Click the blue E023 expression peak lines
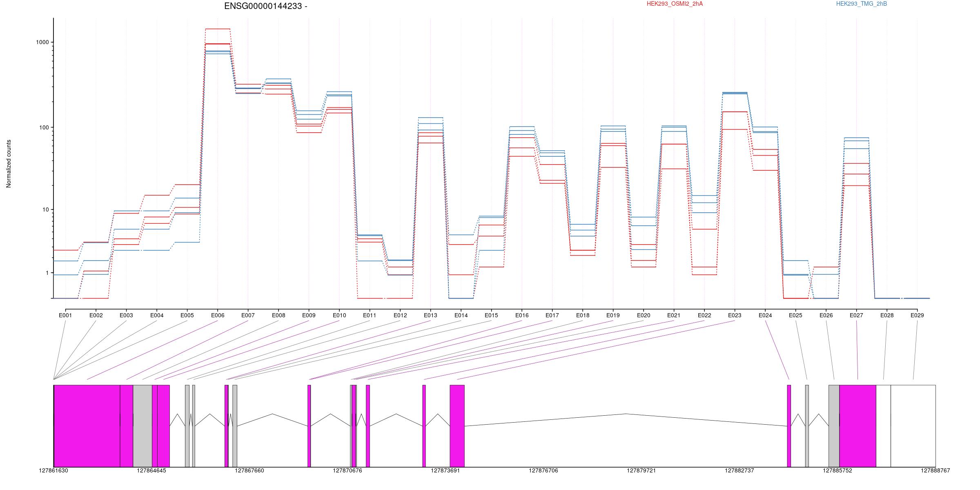The image size is (980, 490). click(x=735, y=93)
